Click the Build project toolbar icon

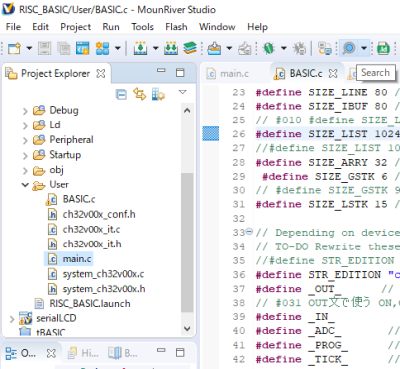[x=140, y=49]
